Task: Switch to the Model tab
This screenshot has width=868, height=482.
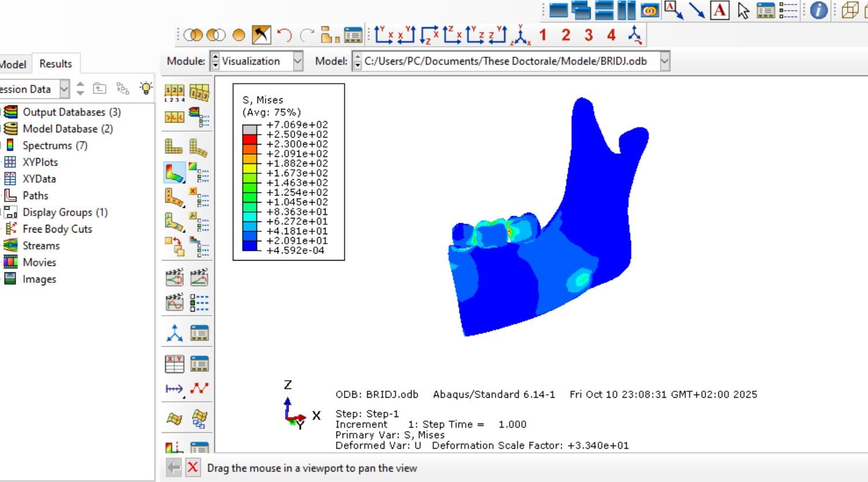Action: click(x=13, y=64)
